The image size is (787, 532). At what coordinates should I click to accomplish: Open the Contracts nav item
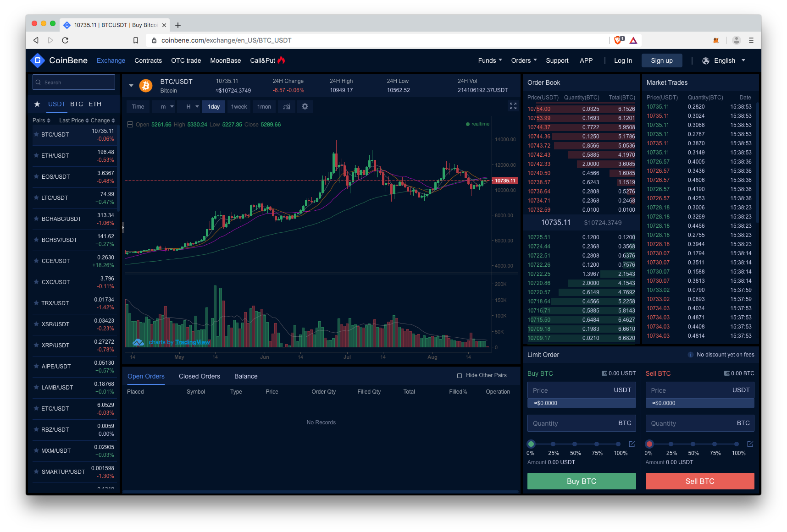point(148,60)
